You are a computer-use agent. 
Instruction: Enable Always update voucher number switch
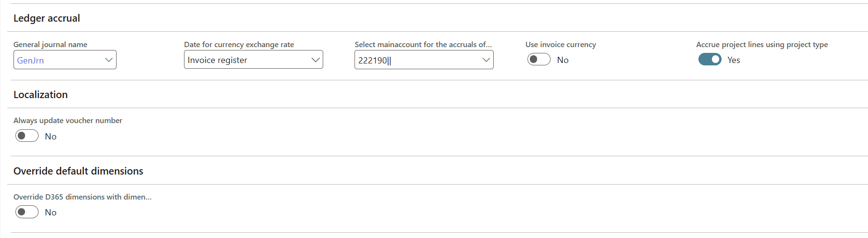[27, 136]
